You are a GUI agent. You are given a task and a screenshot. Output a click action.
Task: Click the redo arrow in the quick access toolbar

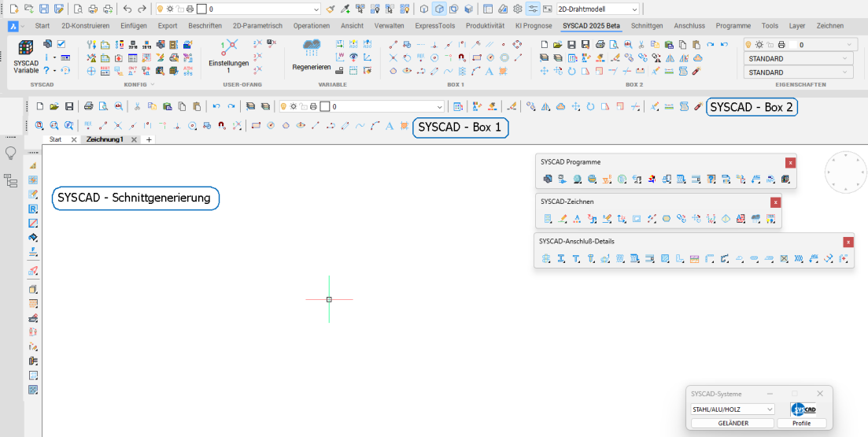tap(142, 9)
